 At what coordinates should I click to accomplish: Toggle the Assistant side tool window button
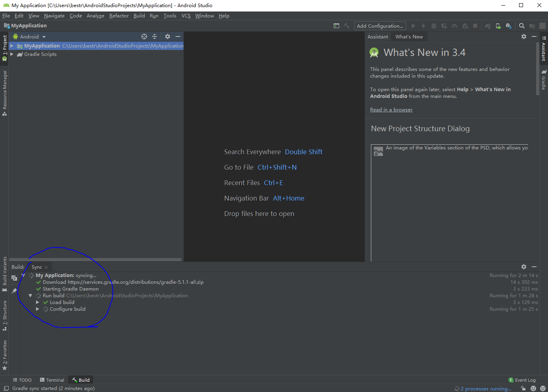(x=544, y=48)
